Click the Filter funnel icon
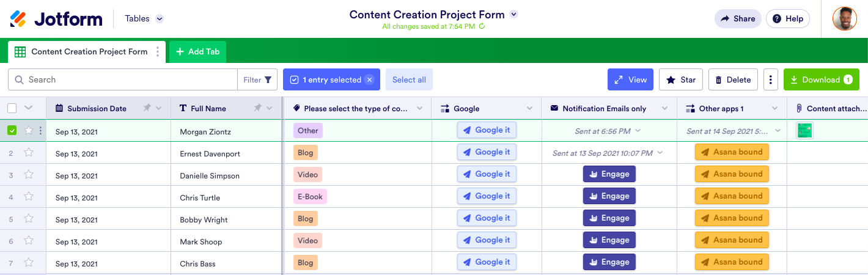 tap(268, 79)
